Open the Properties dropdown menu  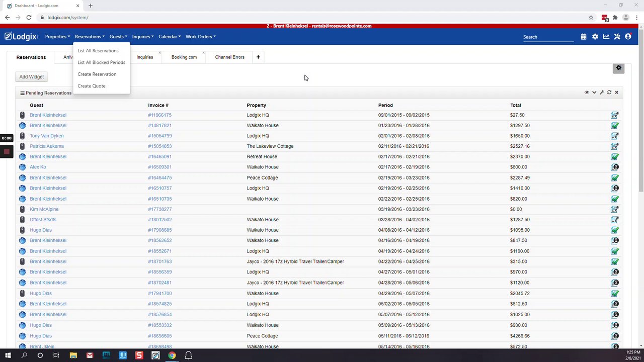(x=57, y=37)
